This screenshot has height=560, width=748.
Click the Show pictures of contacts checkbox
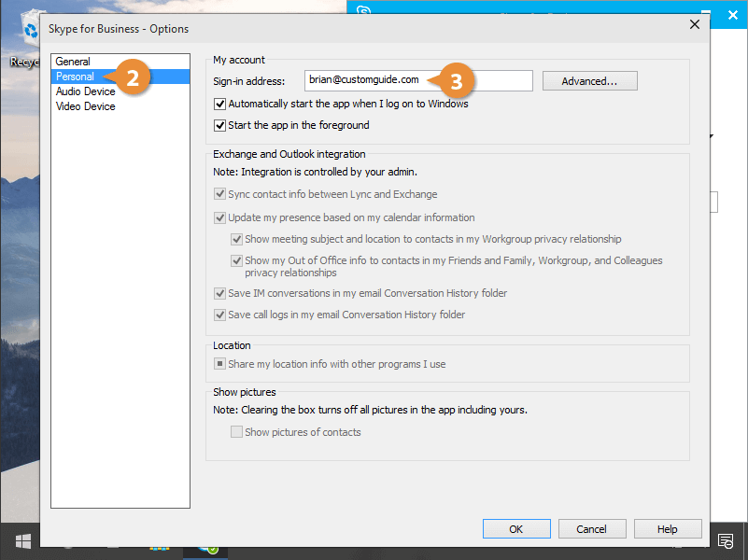[x=237, y=433]
